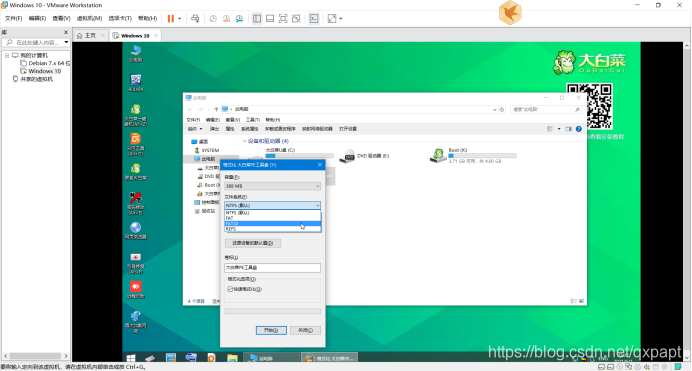Close the Windows 10 VM tab
692x371 pixels.
[156, 36]
